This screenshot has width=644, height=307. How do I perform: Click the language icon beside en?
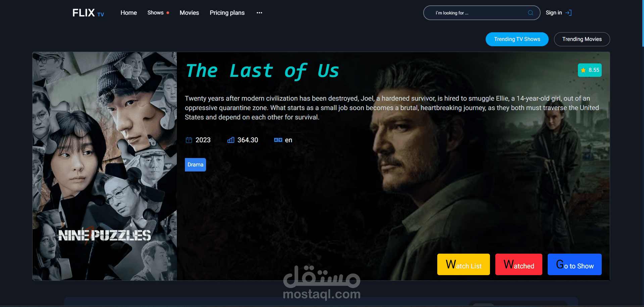point(278,140)
